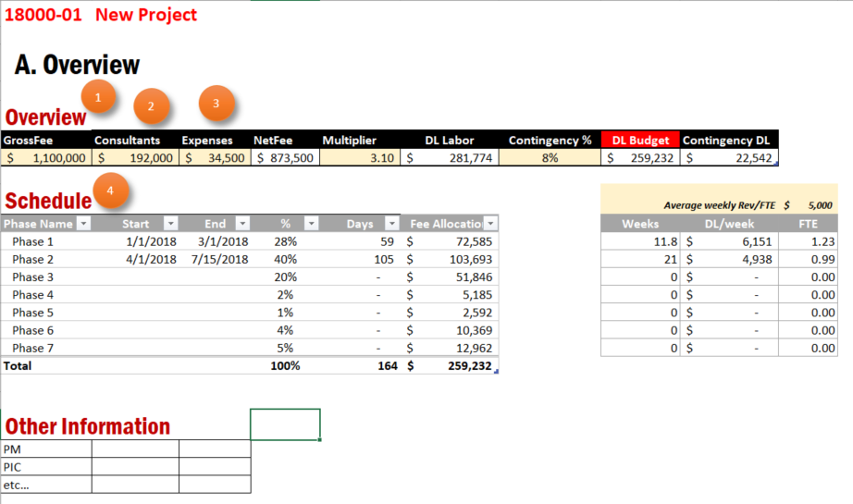Select Phase 4 fee allocation 5,185
This screenshot has width=853, height=504.
coord(450,295)
